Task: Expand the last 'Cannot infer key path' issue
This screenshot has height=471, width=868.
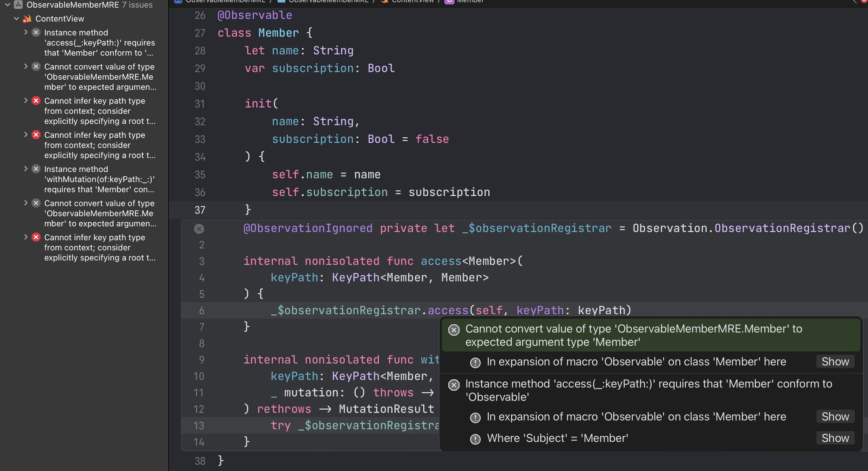Action: click(26, 237)
